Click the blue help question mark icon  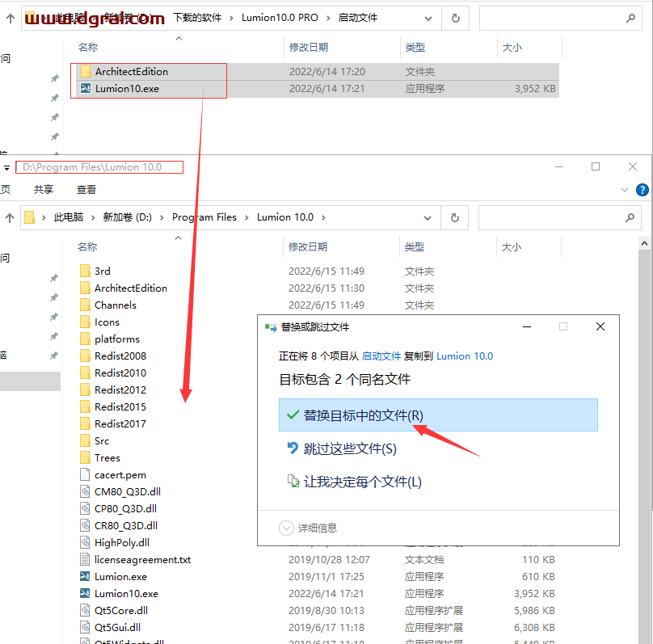click(x=642, y=190)
